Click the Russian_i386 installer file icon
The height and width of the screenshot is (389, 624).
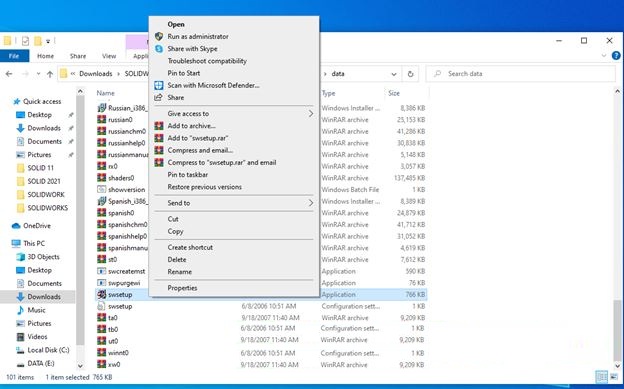(101, 108)
